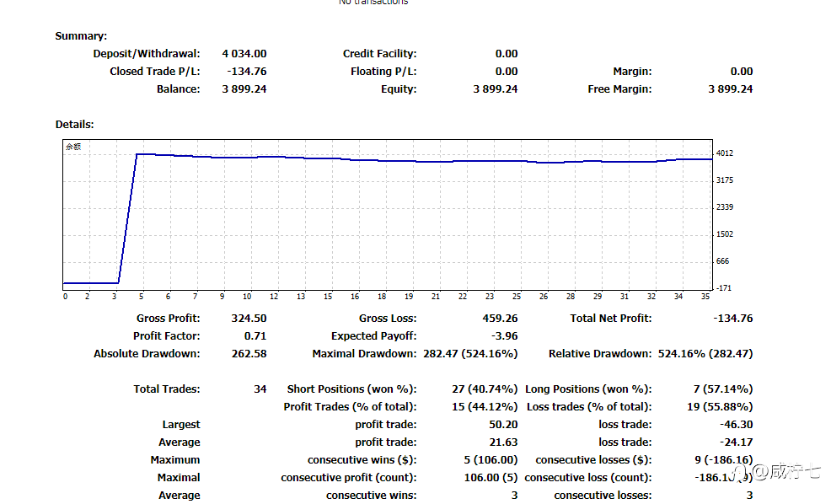Click the Expected Payoff value -3.96

(505, 336)
